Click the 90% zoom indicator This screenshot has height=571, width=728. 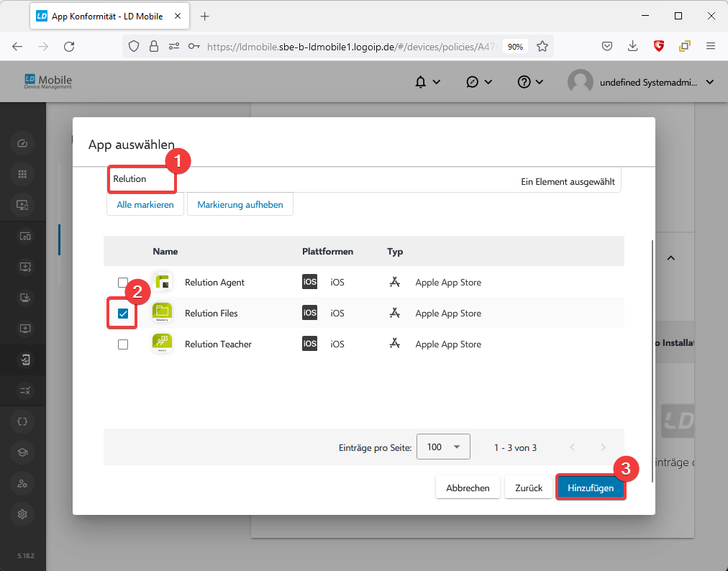pyautogui.click(x=515, y=47)
